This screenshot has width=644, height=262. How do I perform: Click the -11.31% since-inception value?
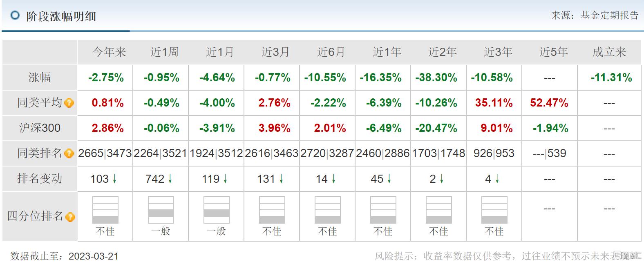click(611, 78)
